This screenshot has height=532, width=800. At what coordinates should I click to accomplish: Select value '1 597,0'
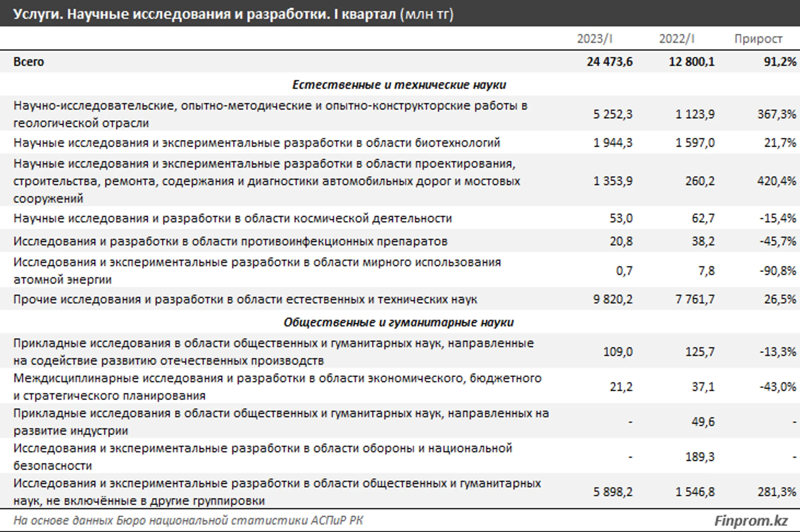point(695,143)
